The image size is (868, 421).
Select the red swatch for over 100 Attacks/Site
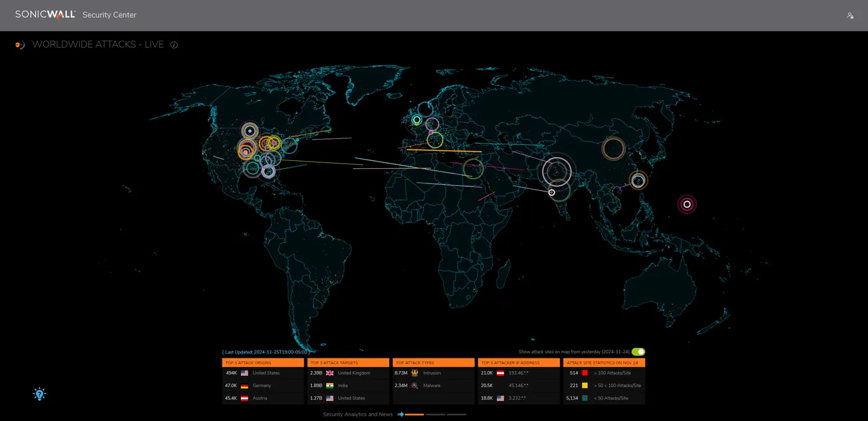[584, 373]
